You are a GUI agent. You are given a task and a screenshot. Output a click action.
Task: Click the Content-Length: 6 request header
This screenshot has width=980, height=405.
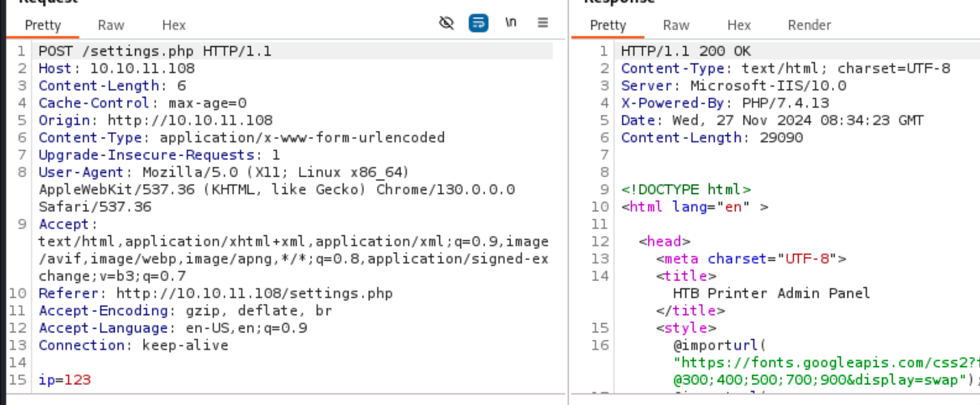pos(112,86)
